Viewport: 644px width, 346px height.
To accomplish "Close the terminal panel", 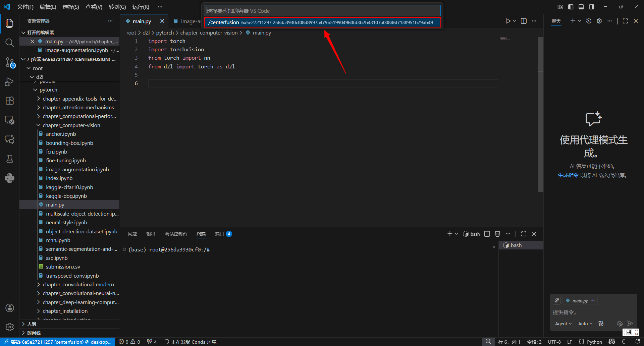I will tap(534, 234).
